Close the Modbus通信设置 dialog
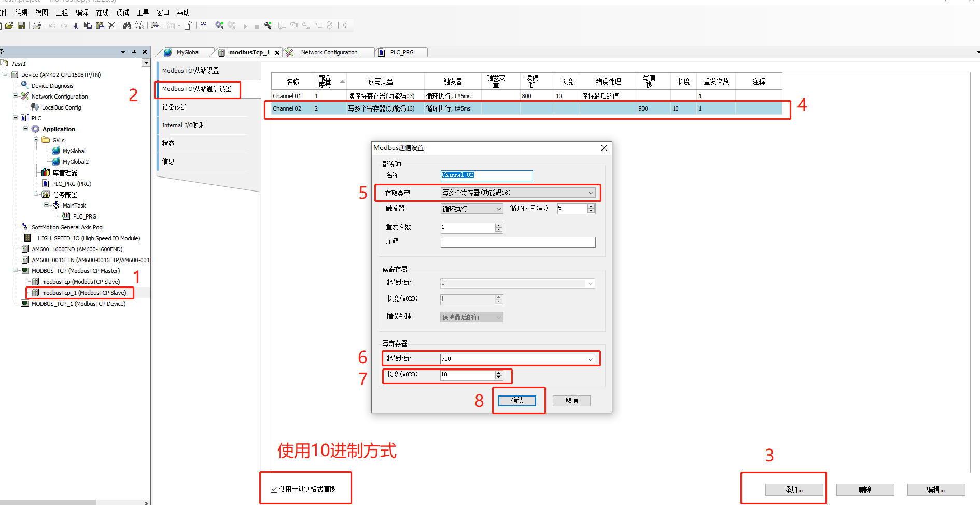 (604, 148)
